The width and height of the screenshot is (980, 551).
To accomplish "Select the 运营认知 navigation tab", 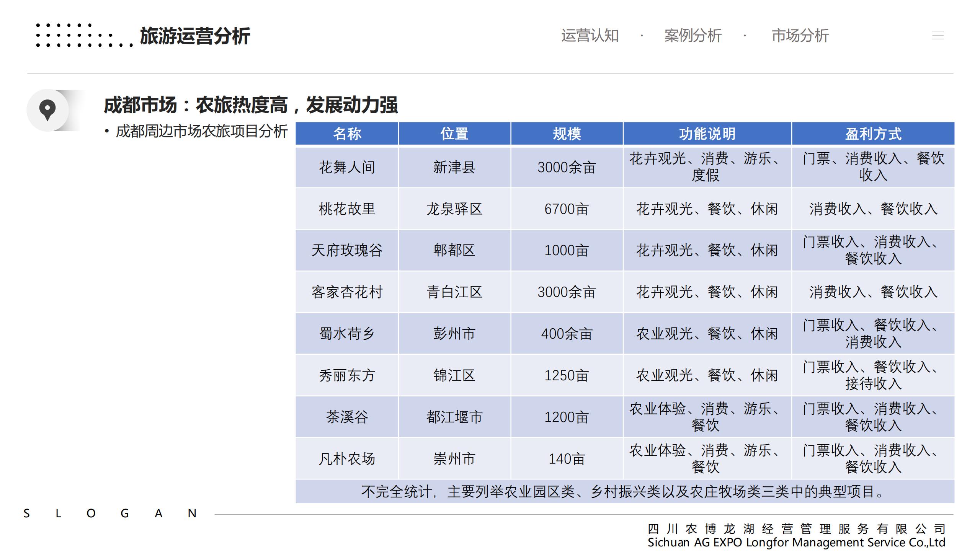I will [590, 36].
